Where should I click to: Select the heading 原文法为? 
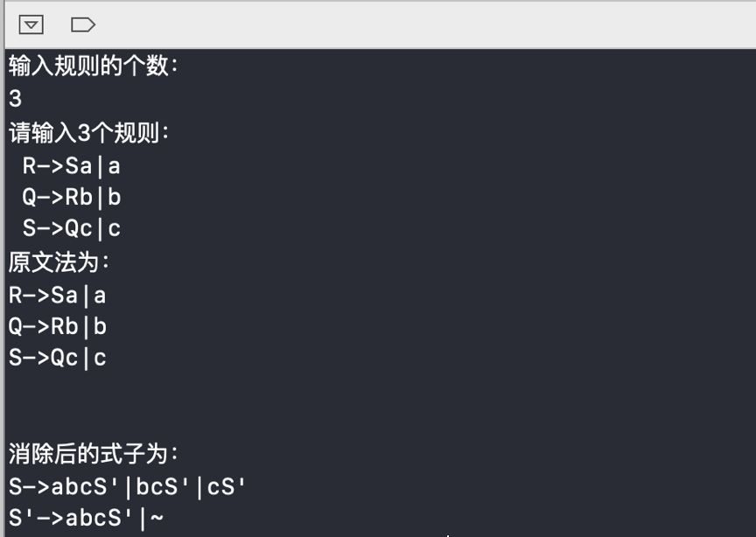pyautogui.click(x=59, y=262)
